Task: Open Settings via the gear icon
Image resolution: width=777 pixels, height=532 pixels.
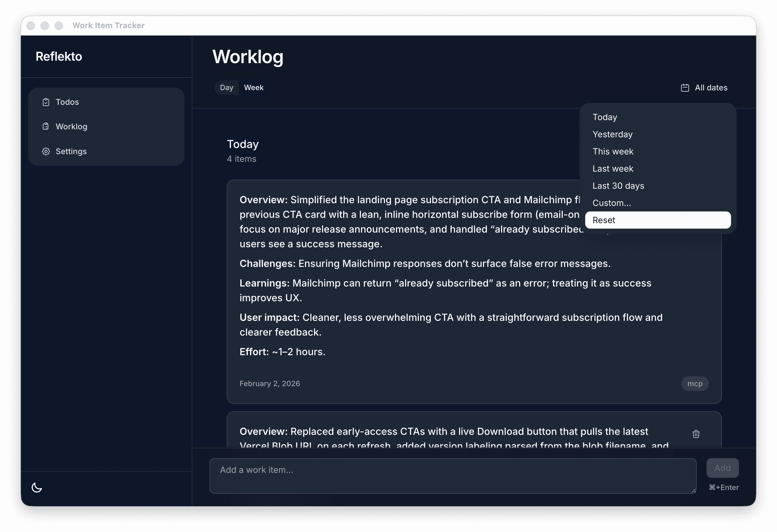Action: point(46,151)
